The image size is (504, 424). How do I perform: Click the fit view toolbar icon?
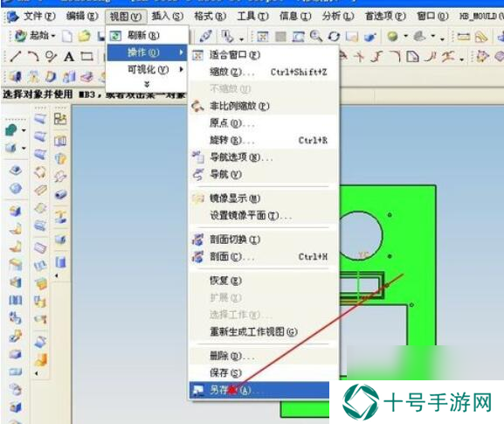pos(262,37)
